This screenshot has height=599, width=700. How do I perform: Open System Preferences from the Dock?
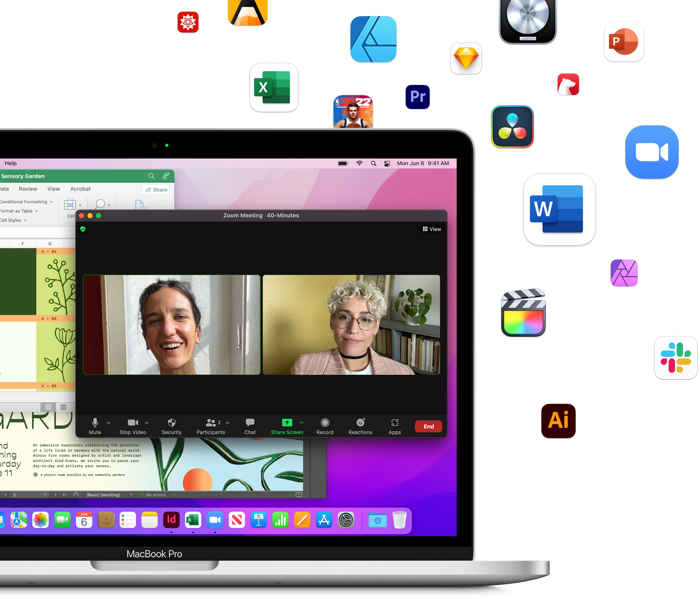coord(346,520)
